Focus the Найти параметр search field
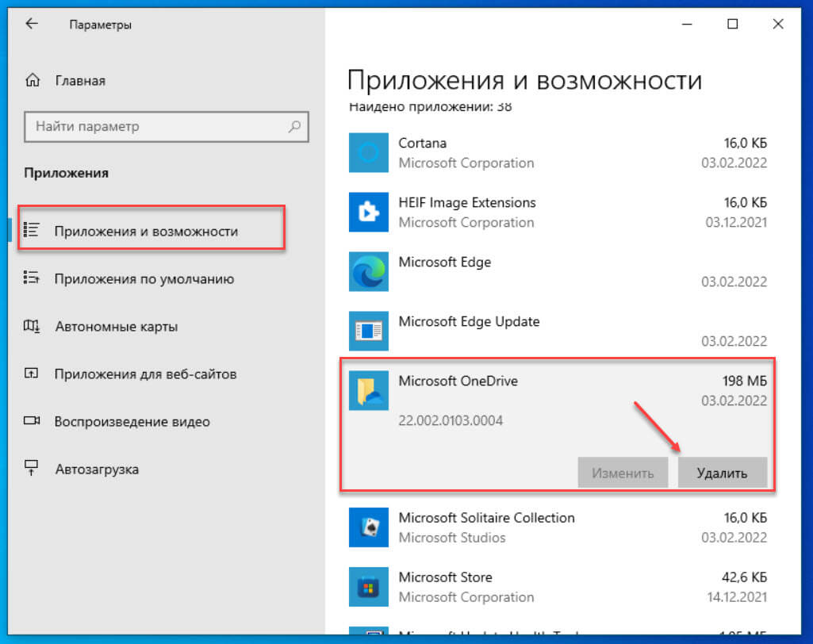 [x=167, y=127]
